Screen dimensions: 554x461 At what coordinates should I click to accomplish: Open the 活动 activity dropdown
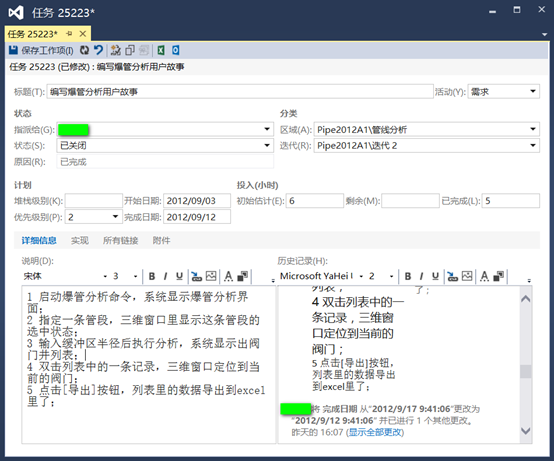[x=533, y=91]
